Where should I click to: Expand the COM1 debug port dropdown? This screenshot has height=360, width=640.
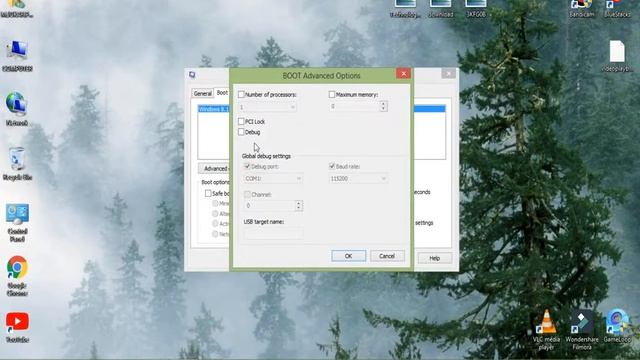point(299,179)
